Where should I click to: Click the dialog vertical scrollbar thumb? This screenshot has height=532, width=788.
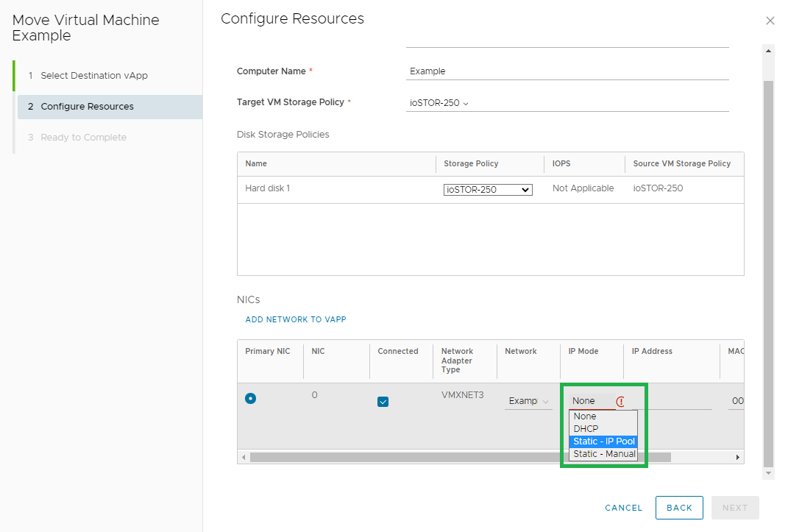pos(768,274)
